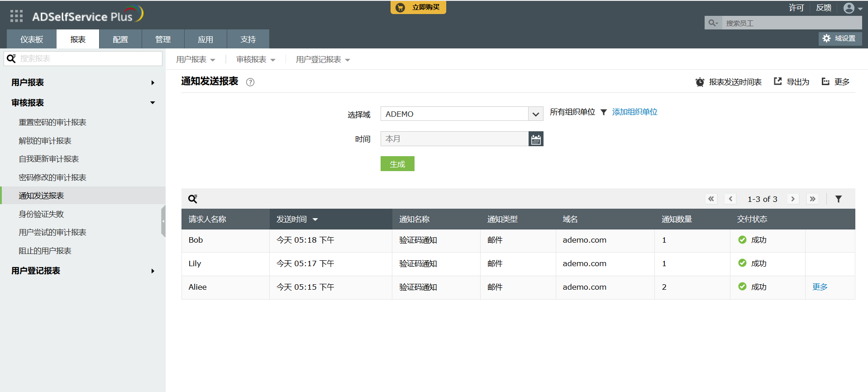Click the organizational unit filter funnel icon
This screenshot has height=392, width=868.
pyautogui.click(x=604, y=112)
